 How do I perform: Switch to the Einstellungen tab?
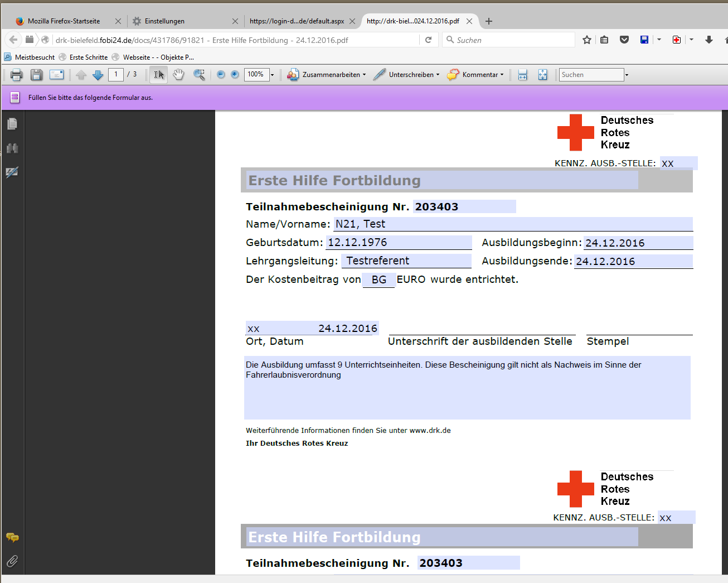(164, 21)
